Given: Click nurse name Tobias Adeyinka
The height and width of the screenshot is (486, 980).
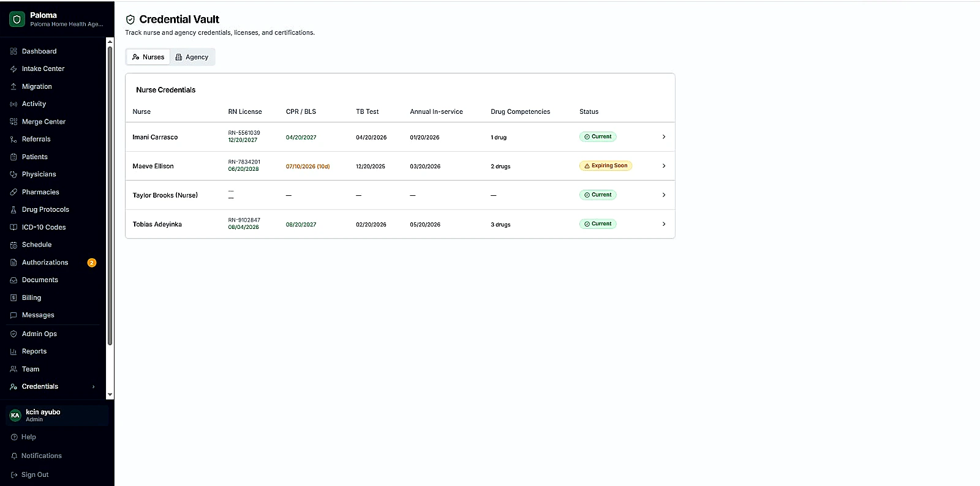Looking at the screenshot, I should pyautogui.click(x=157, y=225).
